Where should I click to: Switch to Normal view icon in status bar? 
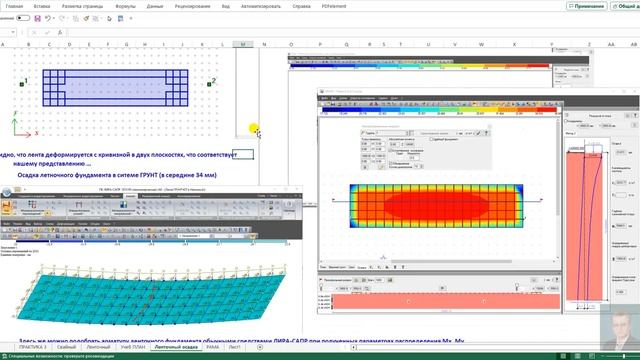coord(563,356)
